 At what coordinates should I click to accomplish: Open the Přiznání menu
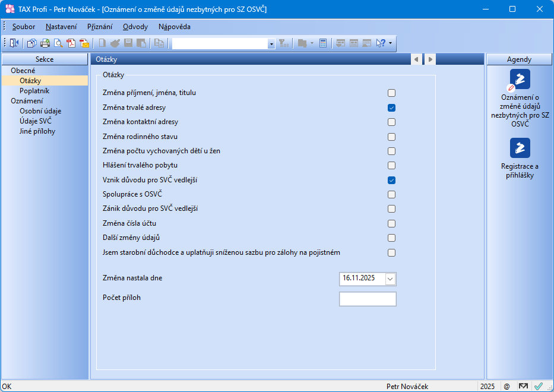100,27
